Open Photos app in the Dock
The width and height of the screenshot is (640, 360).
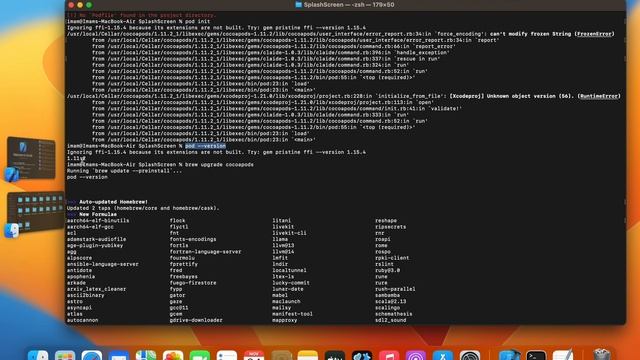(x=173, y=354)
